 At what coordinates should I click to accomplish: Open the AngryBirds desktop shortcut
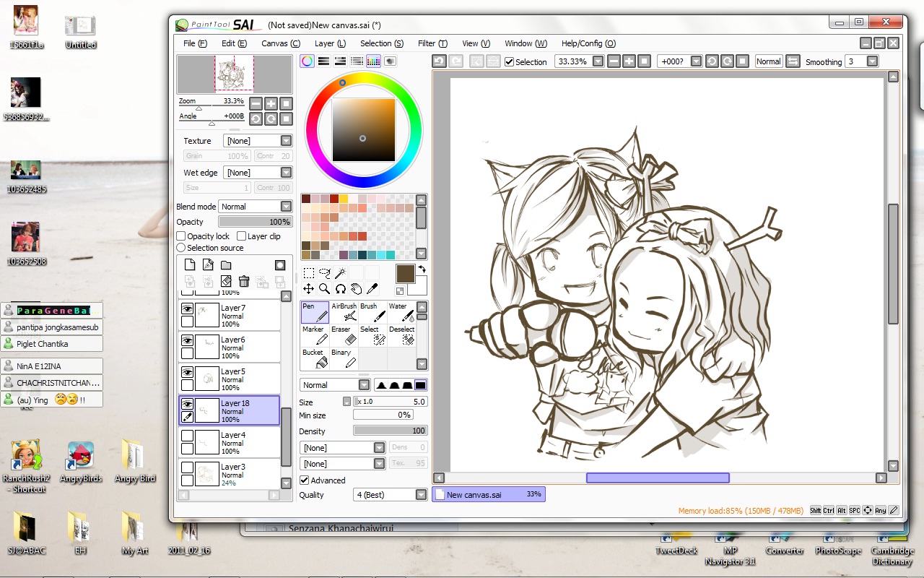point(81,462)
